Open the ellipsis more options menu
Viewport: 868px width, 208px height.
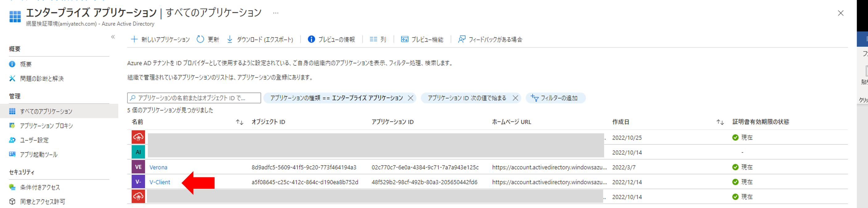coord(276,13)
